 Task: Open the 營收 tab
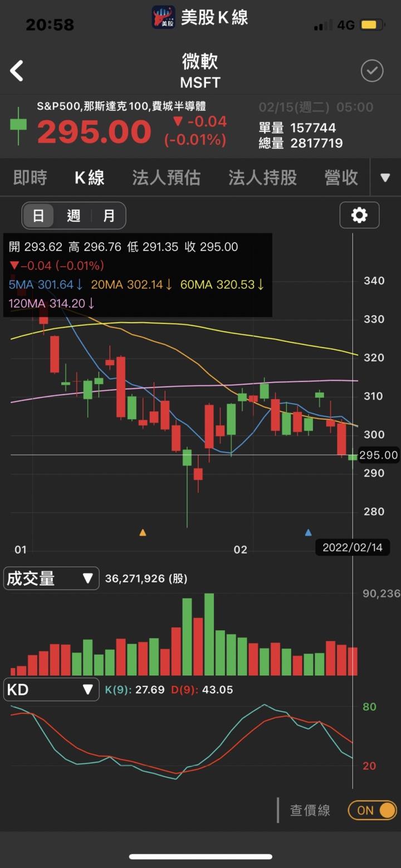click(x=341, y=178)
